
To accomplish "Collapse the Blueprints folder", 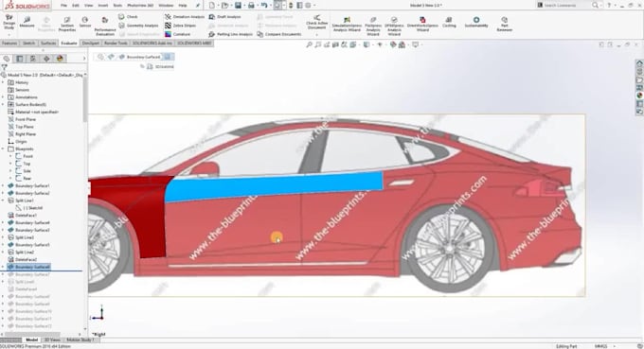I will pyautogui.click(x=3, y=148).
